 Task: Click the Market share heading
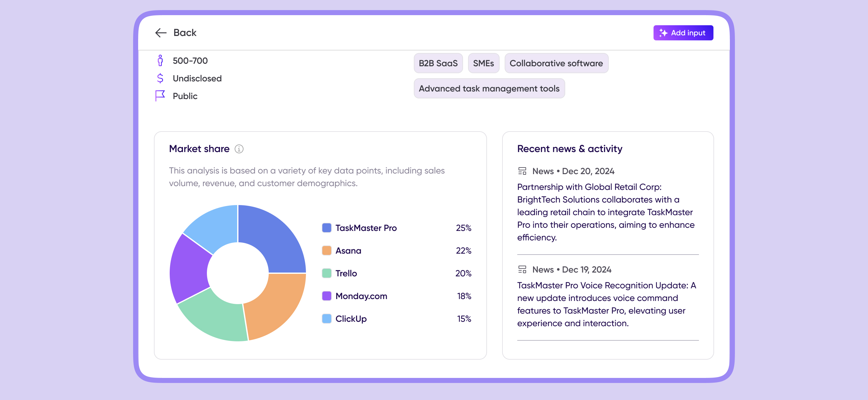[199, 149]
